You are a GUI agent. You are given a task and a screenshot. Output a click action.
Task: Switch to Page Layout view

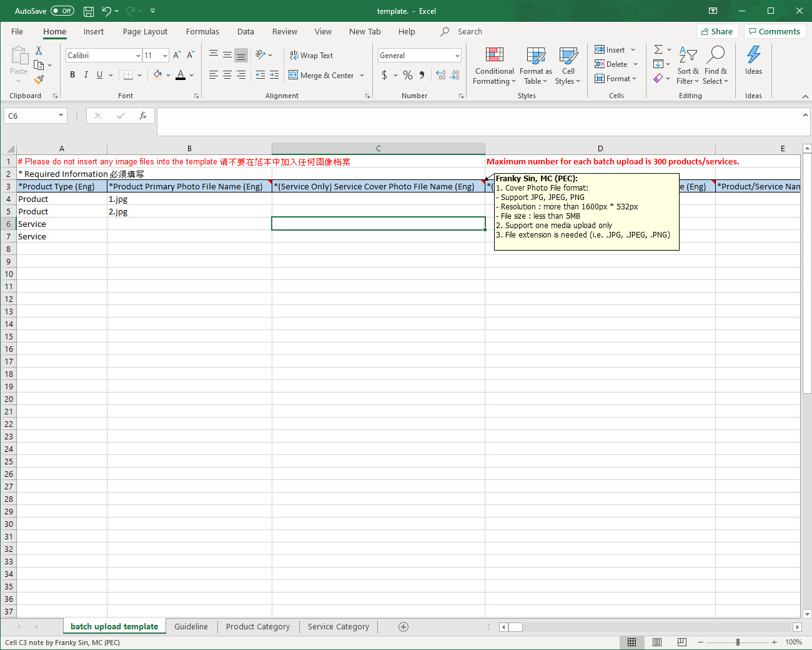[657, 642]
